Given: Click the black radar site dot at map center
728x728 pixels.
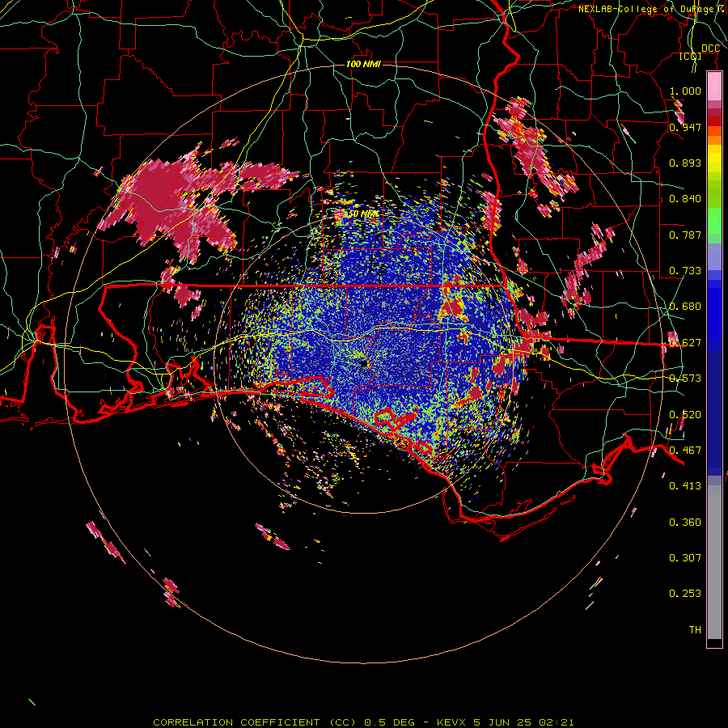Looking at the screenshot, I should point(364,364).
